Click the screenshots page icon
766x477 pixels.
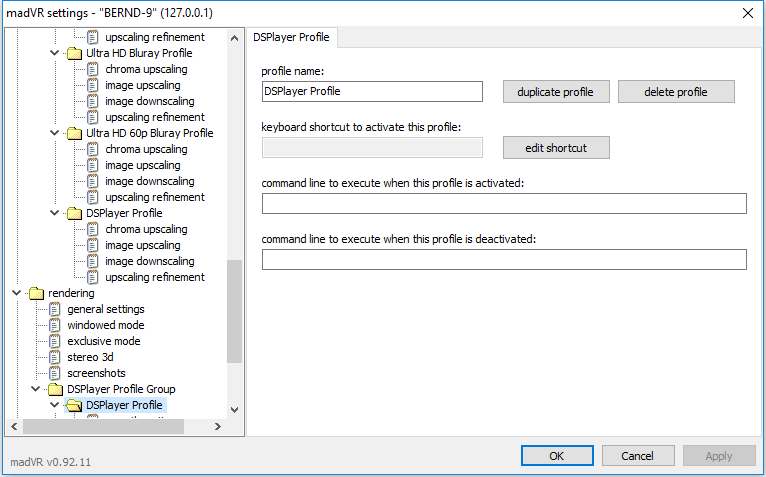pos(55,373)
